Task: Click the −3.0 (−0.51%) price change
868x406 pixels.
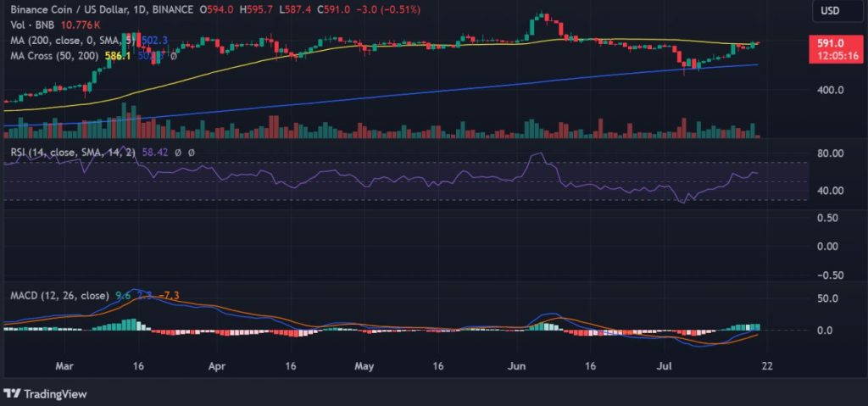Action: [x=388, y=10]
